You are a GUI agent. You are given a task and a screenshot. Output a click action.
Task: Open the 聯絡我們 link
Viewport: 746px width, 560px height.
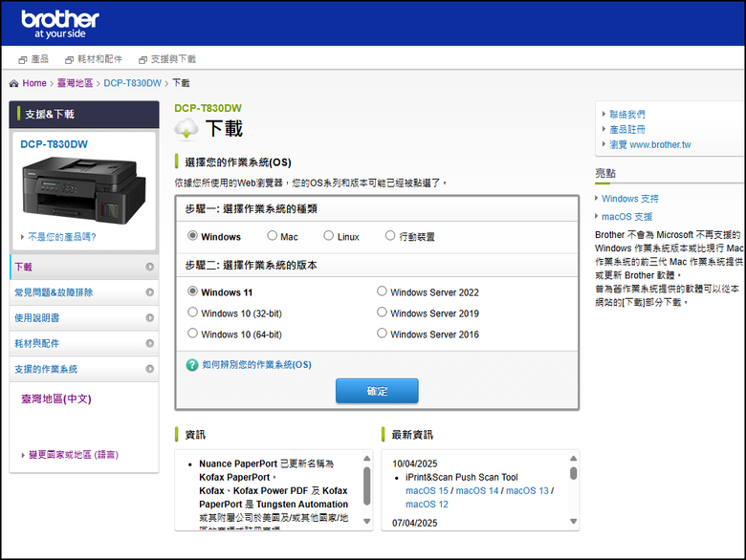(x=627, y=114)
